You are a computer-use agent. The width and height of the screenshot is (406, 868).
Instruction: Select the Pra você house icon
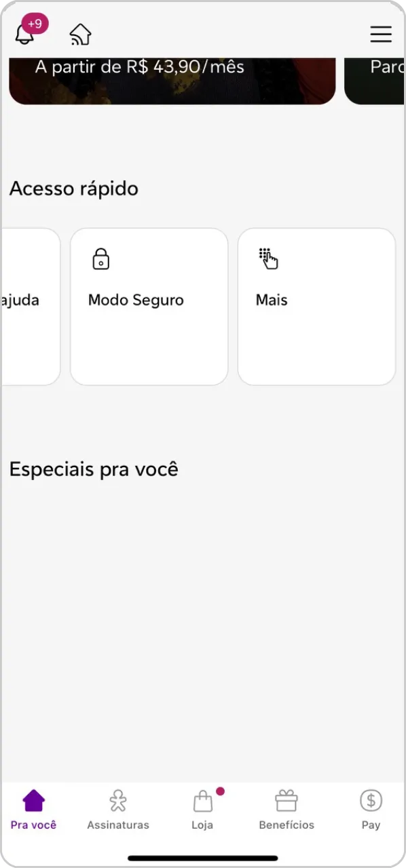[33, 800]
